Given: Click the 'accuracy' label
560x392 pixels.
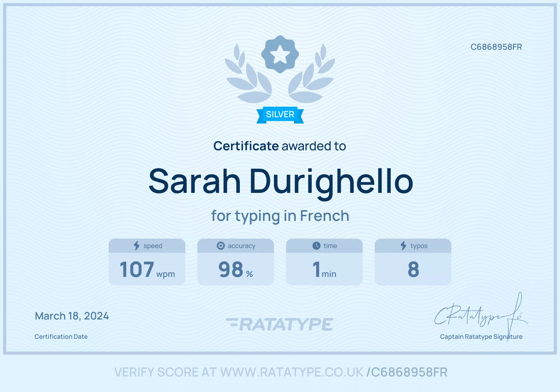Looking at the screenshot, I should click(241, 246).
